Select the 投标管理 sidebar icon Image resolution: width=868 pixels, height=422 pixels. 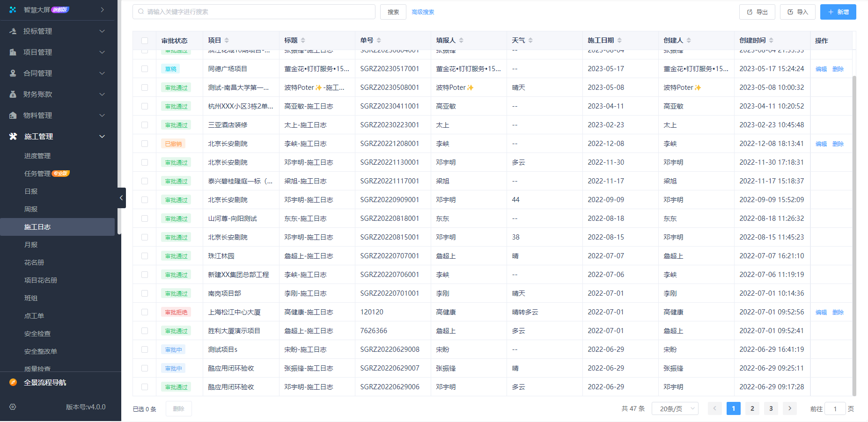pyautogui.click(x=12, y=31)
